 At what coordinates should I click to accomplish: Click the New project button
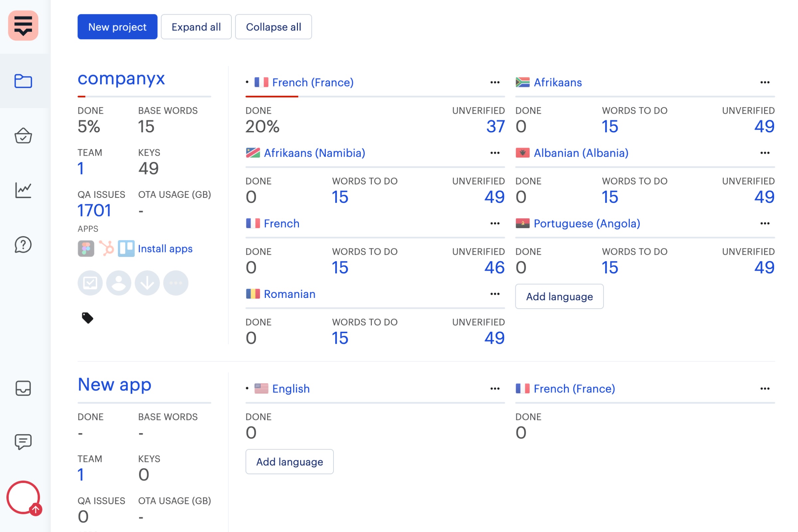click(117, 27)
